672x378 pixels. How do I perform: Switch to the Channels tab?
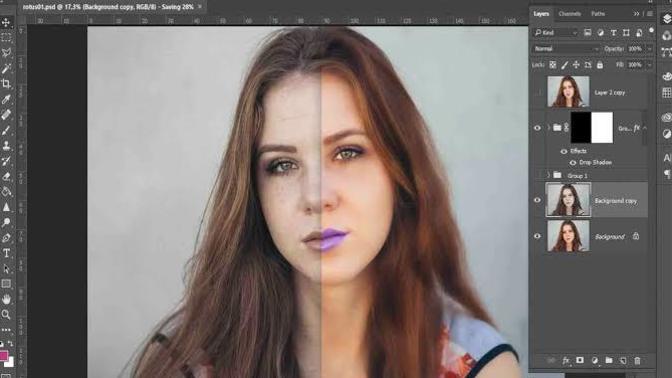point(570,14)
